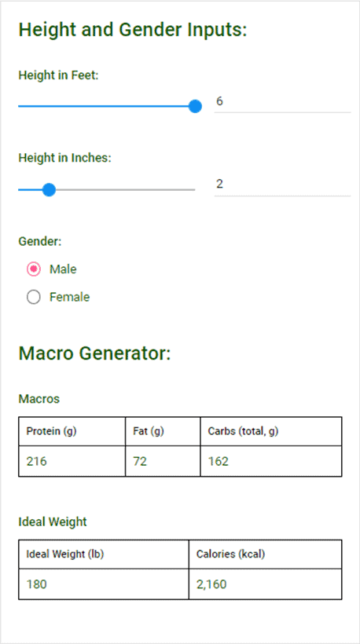Screen dimensions: 360x644
Task: Click the Female label text
Action: click(x=69, y=297)
